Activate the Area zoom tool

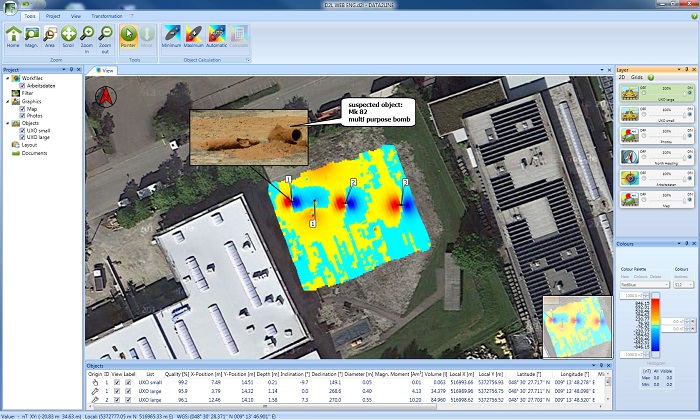tap(50, 35)
